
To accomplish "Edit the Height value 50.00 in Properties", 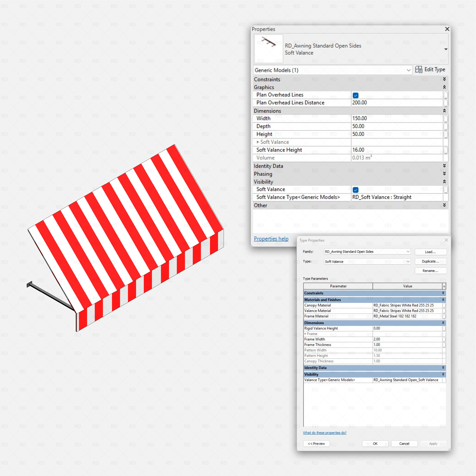I will (x=397, y=134).
